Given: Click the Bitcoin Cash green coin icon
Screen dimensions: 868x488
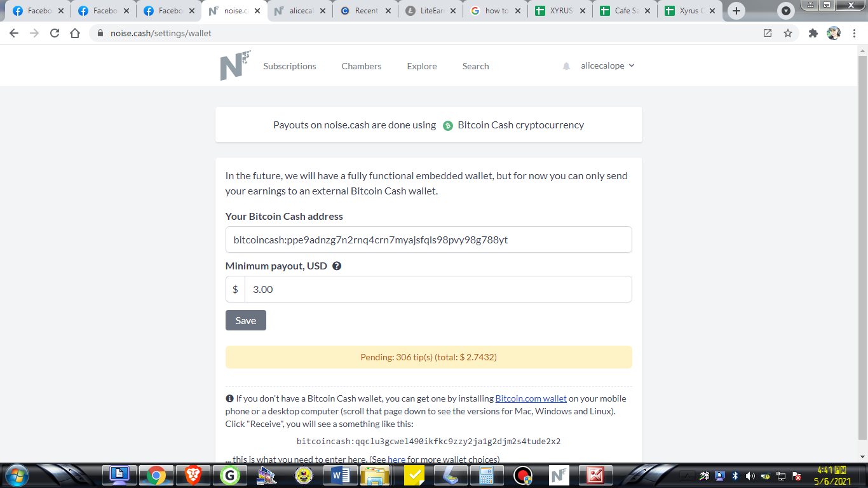Looking at the screenshot, I should 448,126.
